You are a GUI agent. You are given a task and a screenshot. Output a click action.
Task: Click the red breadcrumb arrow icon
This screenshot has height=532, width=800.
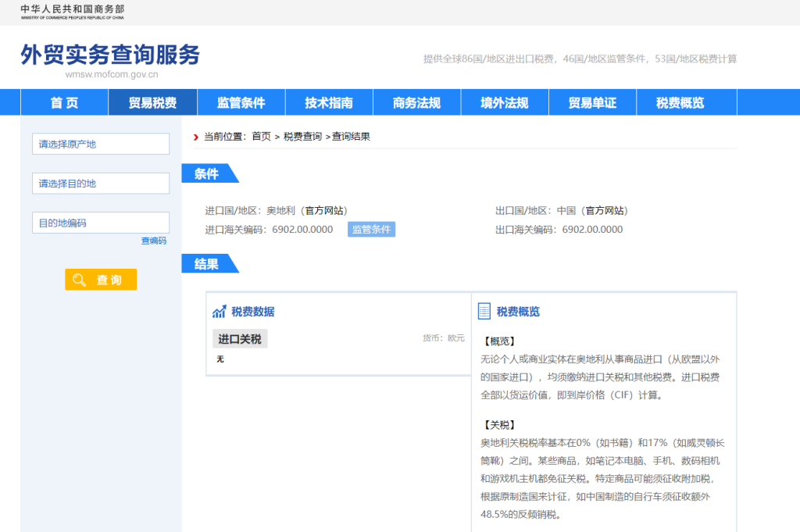(x=196, y=137)
